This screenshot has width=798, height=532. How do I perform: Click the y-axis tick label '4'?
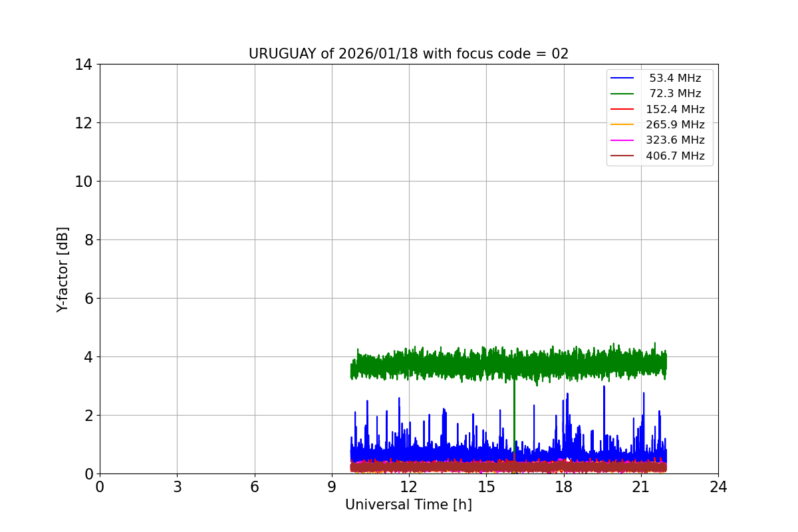point(88,357)
